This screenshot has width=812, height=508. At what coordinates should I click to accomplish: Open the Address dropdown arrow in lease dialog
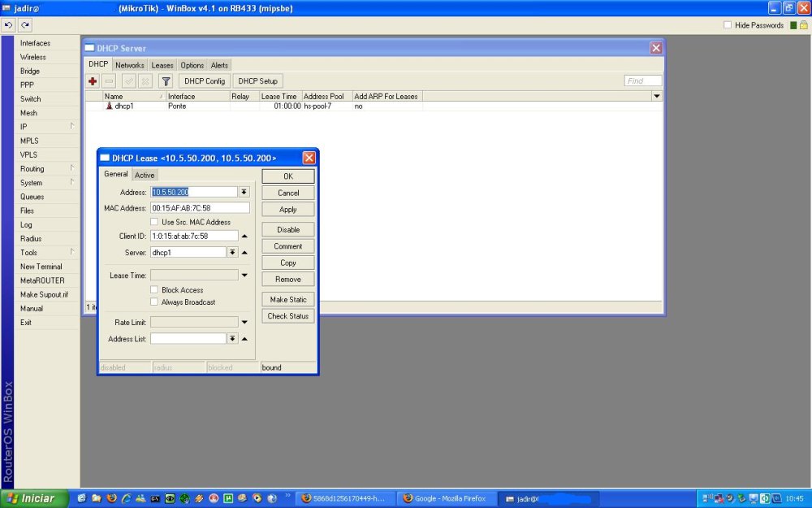[244, 192]
